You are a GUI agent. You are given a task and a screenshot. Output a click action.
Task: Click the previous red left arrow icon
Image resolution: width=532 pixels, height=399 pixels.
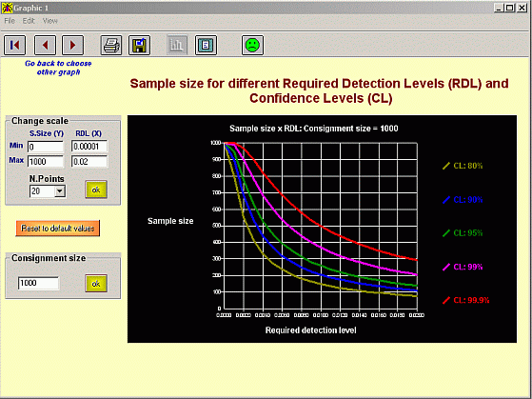tap(45, 45)
